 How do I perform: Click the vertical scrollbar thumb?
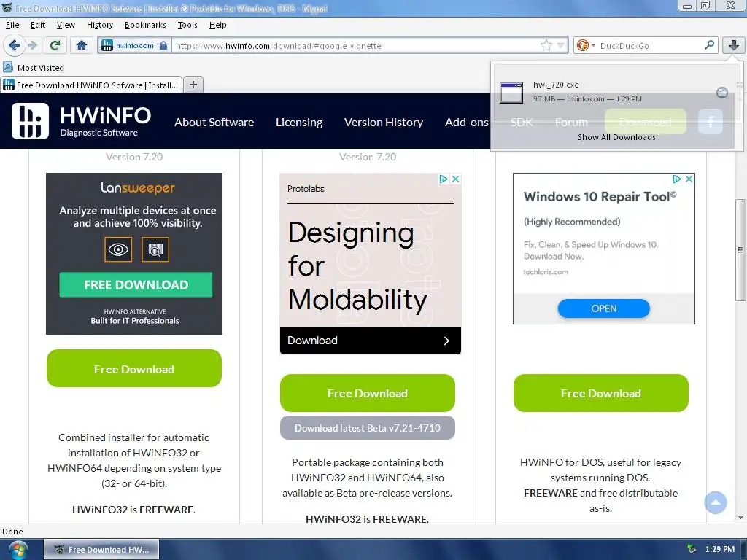(x=740, y=249)
